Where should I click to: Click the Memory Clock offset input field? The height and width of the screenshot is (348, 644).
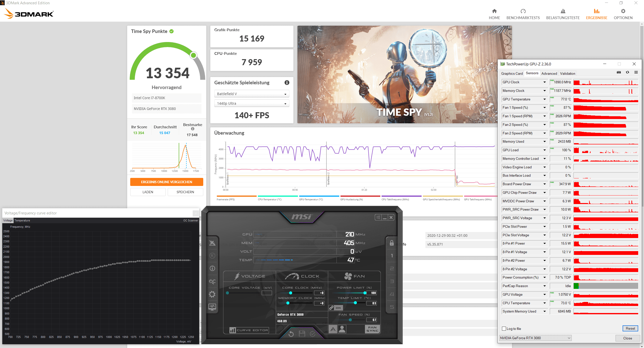319,303
